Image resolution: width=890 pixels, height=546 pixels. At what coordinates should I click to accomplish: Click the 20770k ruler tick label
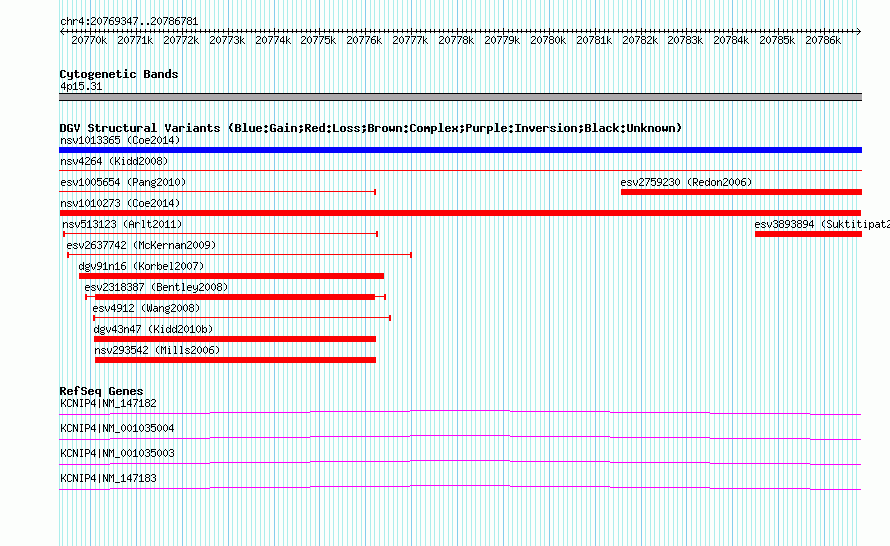[89, 40]
